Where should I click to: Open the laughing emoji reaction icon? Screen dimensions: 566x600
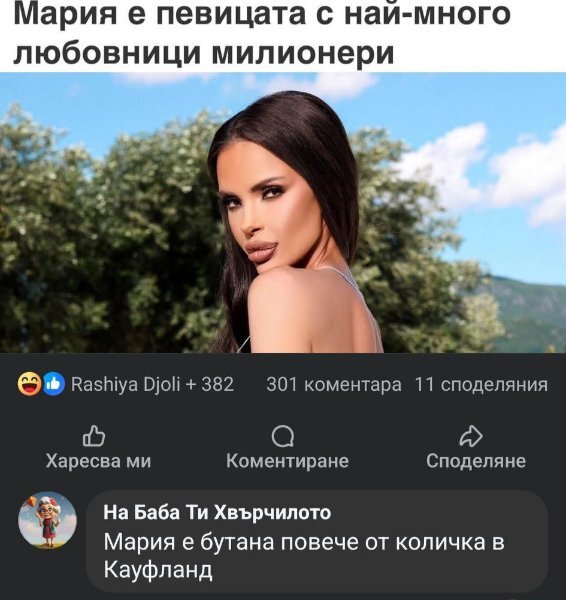[29, 383]
